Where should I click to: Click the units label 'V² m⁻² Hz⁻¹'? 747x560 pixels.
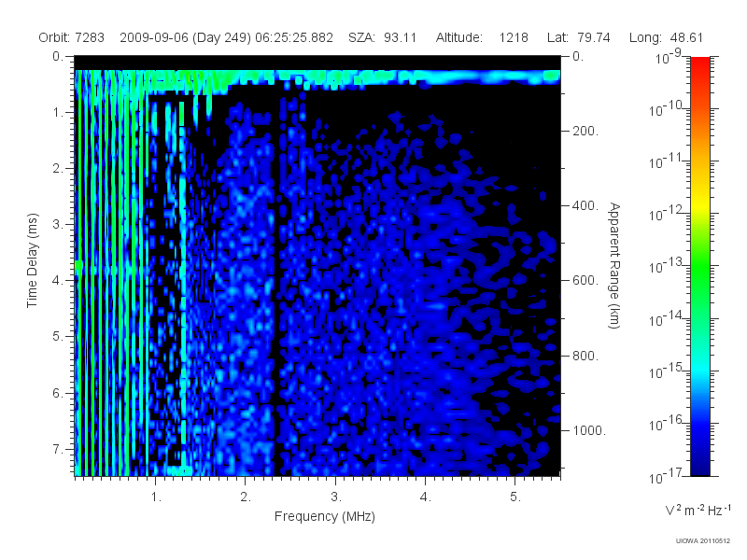698,510
